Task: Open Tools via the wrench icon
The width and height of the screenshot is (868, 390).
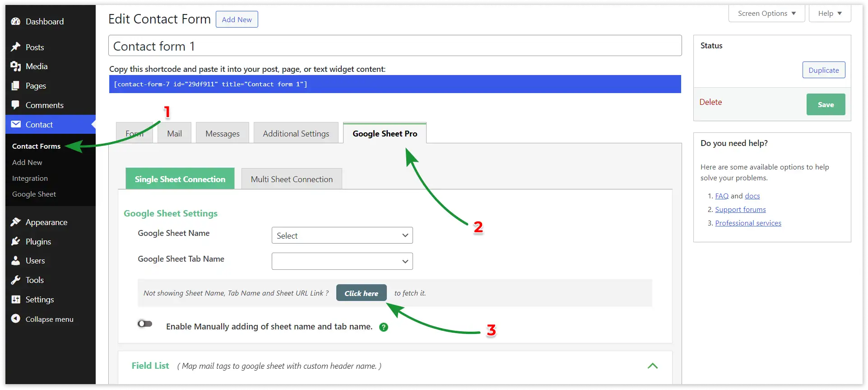Action: click(x=16, y=280)
